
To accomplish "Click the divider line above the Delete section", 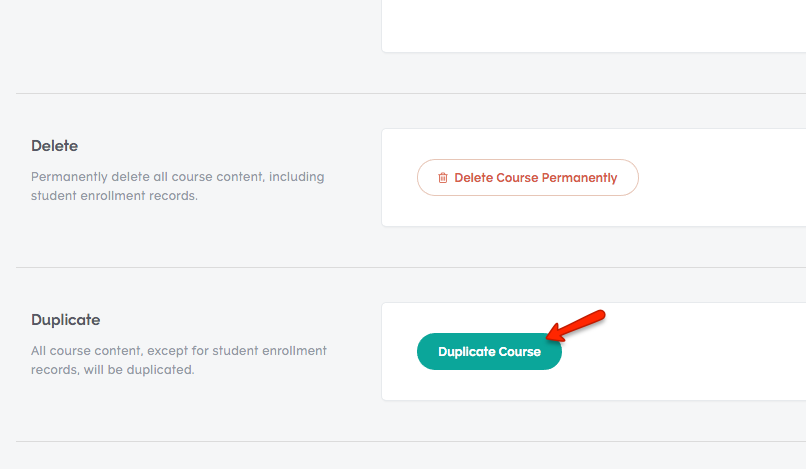I will pyautogui.click(x=411, y=94).
